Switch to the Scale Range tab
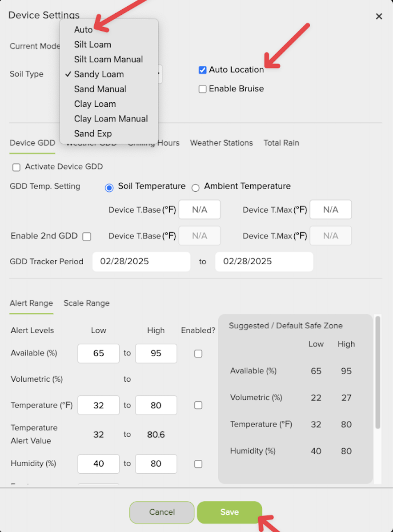The image size is (393, 532). [86, 303]
